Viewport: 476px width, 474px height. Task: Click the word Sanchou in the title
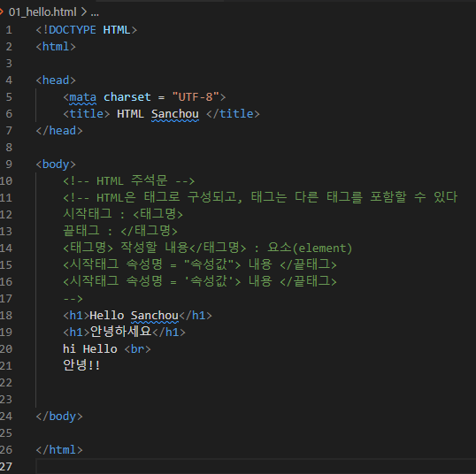coord(175,114)
